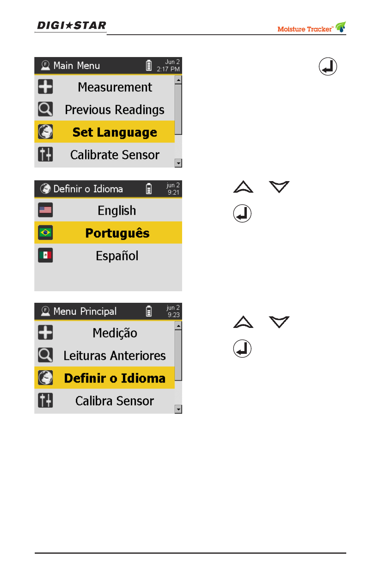Click the Moisture Tracker logo in the header
Screen dimensions: 381x588
pos(312,27)
